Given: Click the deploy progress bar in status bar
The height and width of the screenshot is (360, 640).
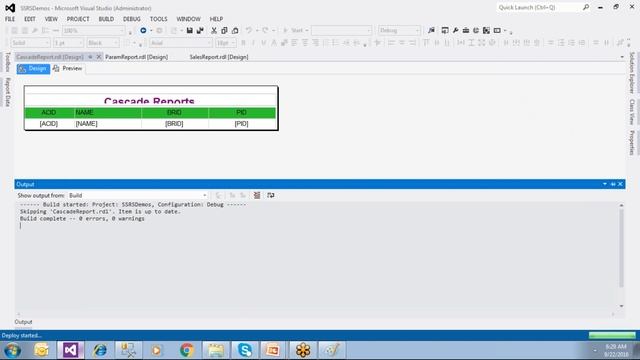Looking at the screenshot, I should pos(612,336).
